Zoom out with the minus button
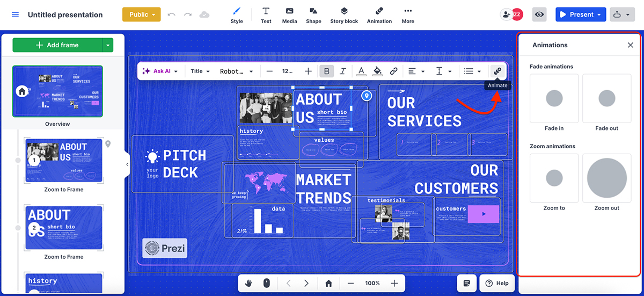 click(350, 283)
